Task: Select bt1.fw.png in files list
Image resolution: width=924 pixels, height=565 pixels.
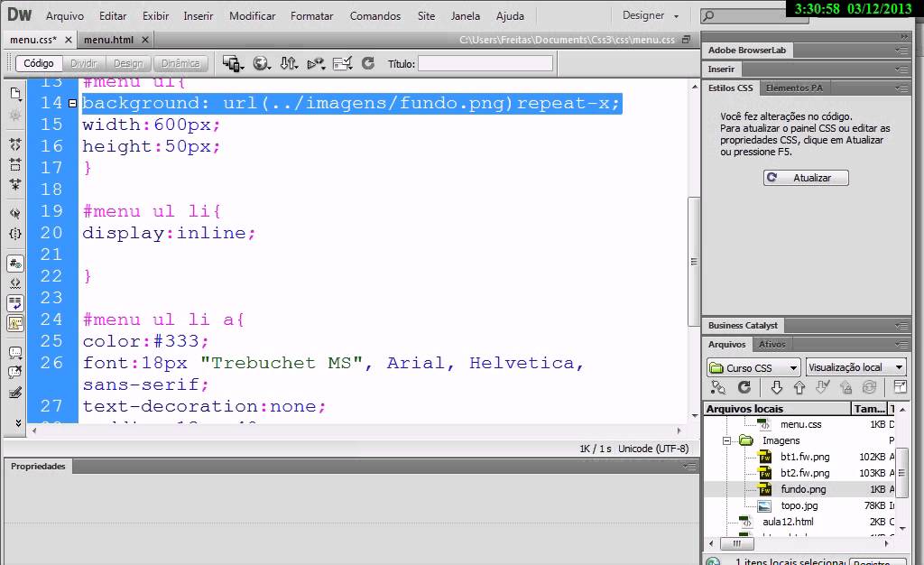Action: click(805, 457)
